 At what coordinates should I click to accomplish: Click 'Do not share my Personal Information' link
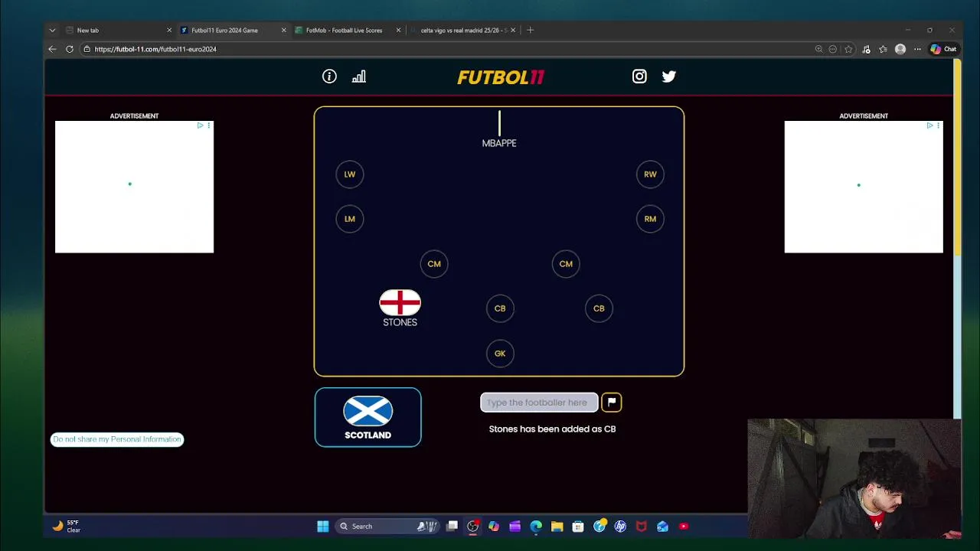(117, 439)
